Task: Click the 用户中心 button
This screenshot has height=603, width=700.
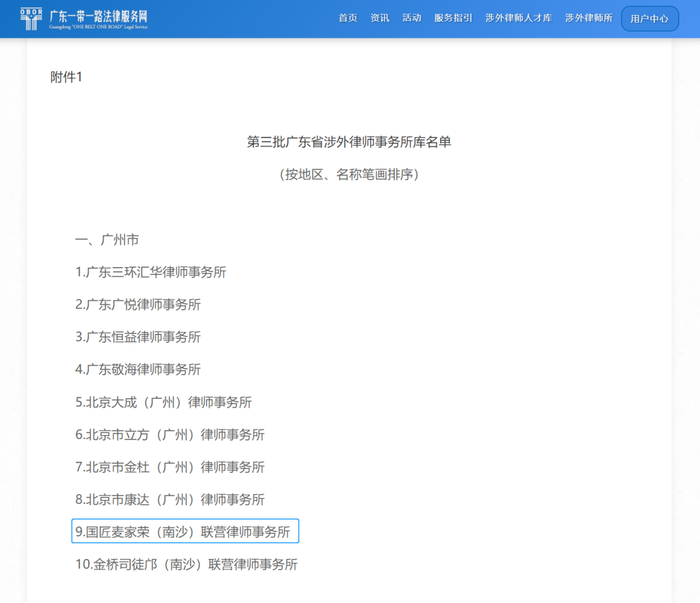Action: click(x=649, y=19)
